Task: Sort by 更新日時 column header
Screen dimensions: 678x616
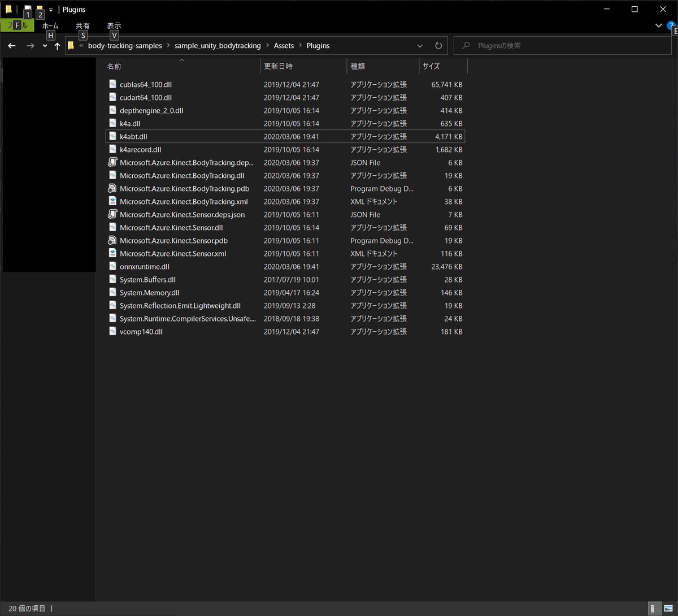Action: [303, 66]
